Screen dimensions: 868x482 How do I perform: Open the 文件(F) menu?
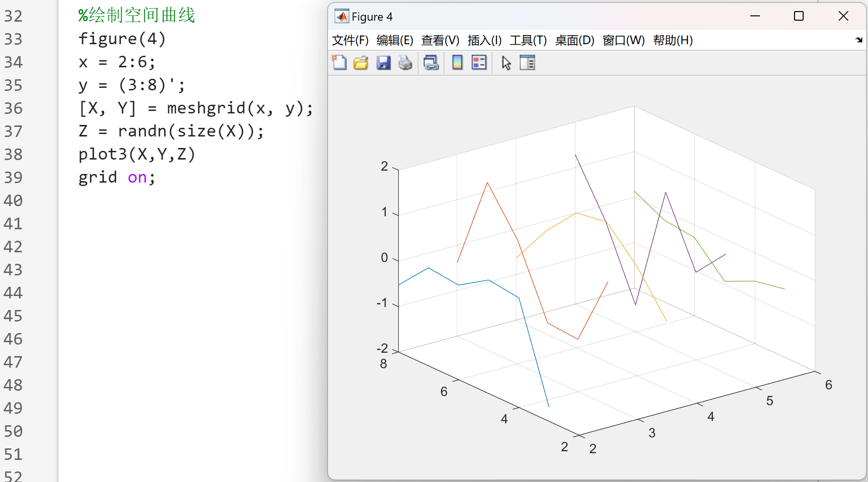350,40
